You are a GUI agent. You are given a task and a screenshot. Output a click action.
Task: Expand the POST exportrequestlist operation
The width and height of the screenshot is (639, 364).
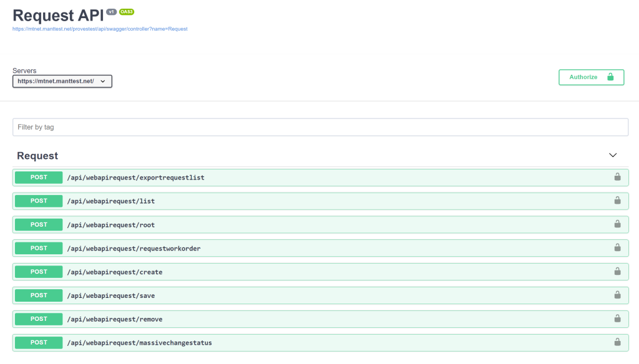pyautogui.click(x=320, y=178)
